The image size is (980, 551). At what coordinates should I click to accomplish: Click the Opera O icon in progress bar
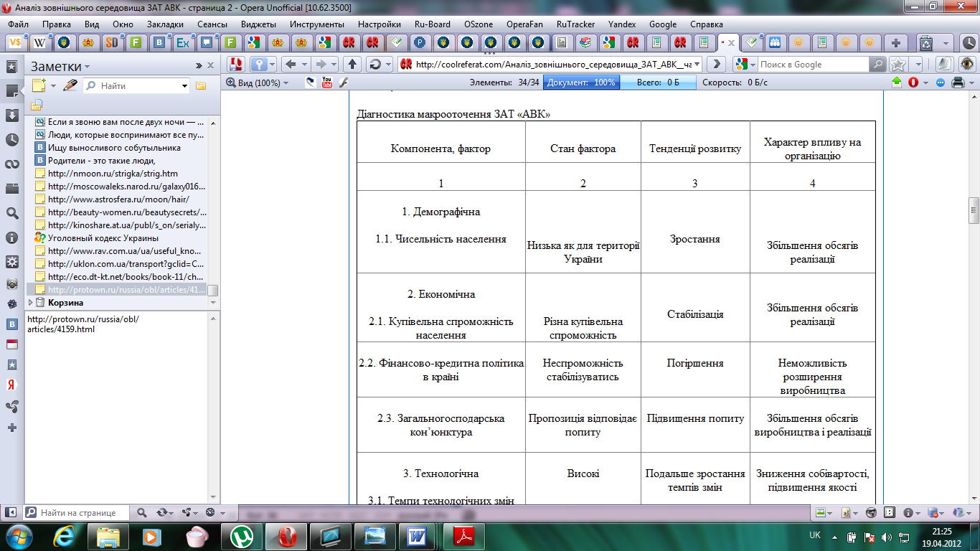[x=913, y=83]
